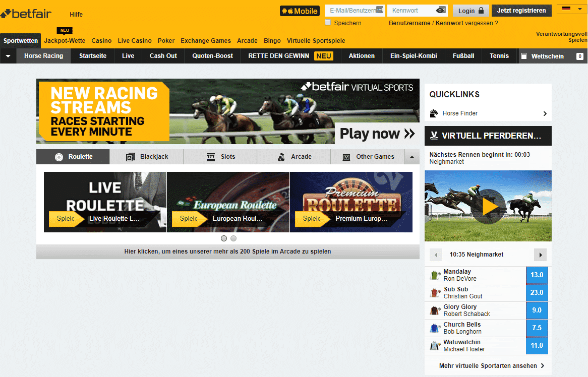Screen dimensions: 588x377
Task: Go to previous race with left arrow
Action: (x=436, y=255)
